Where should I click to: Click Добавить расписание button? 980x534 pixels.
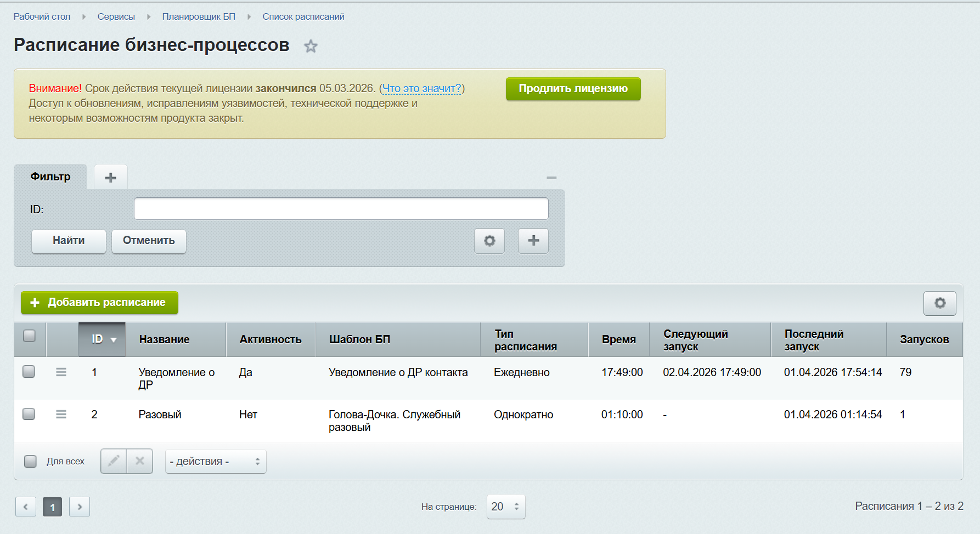pos(99,303)
